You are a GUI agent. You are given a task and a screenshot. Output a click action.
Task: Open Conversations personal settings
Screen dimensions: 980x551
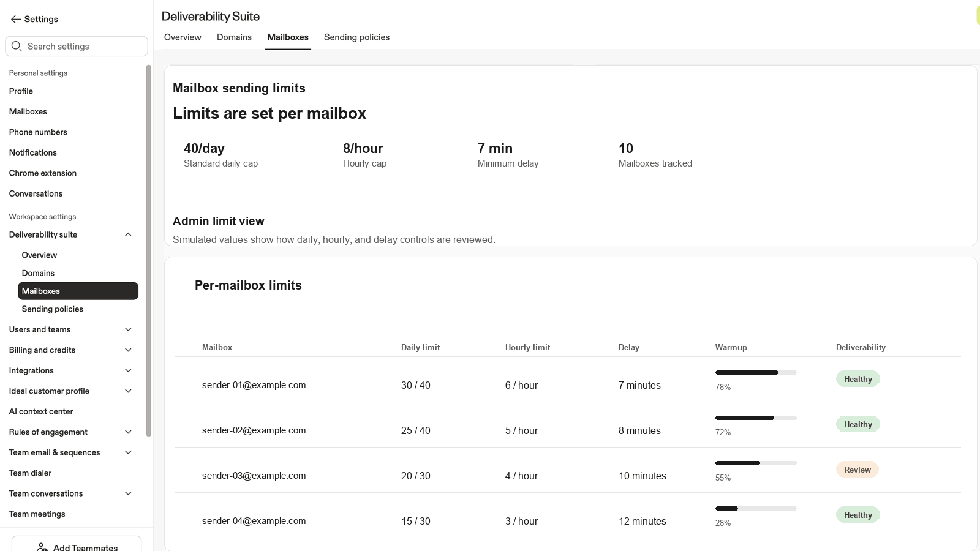click(x=36, y=193)
